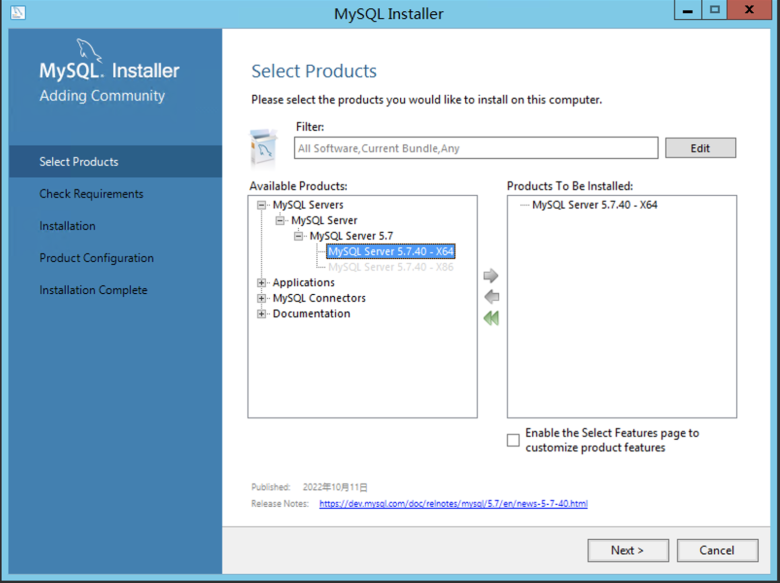Click the remove-product left arrow

click(490, 297)
